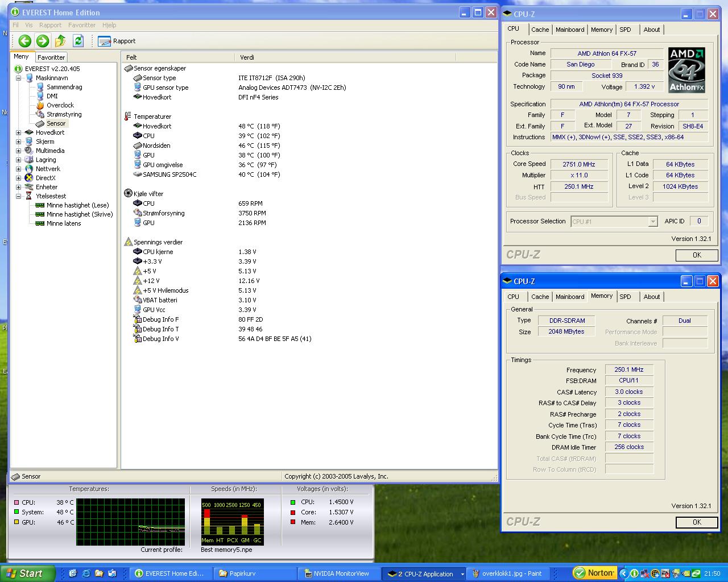This screenshot has height=582, width=728.
Task: Switch to the Favoritter tab in the left panel
Action: 51,57
